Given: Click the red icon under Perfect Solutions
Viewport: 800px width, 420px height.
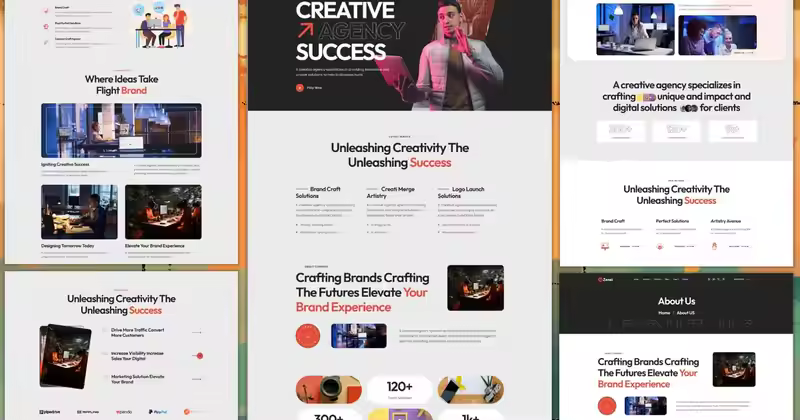Looking at the screenshot, I should pyautogui.click(x=660, y=246).
